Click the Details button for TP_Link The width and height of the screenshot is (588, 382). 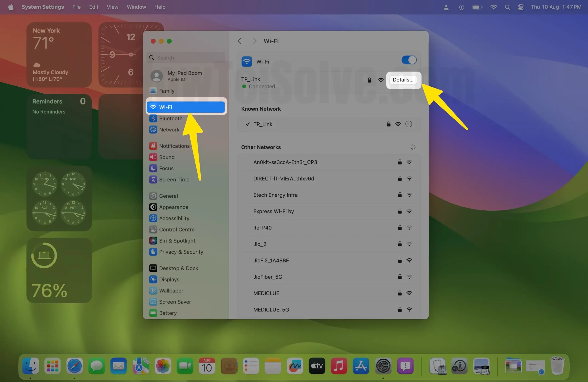pyautogui.click(x=402, y=80)
